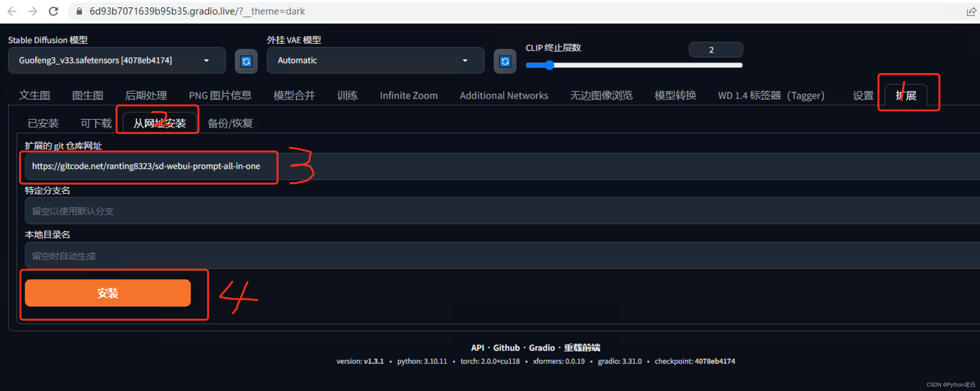Image resolution: width=980 pixels, height=391 pixels.
Task: Open the 训练 tab
Action: point(347,96)
